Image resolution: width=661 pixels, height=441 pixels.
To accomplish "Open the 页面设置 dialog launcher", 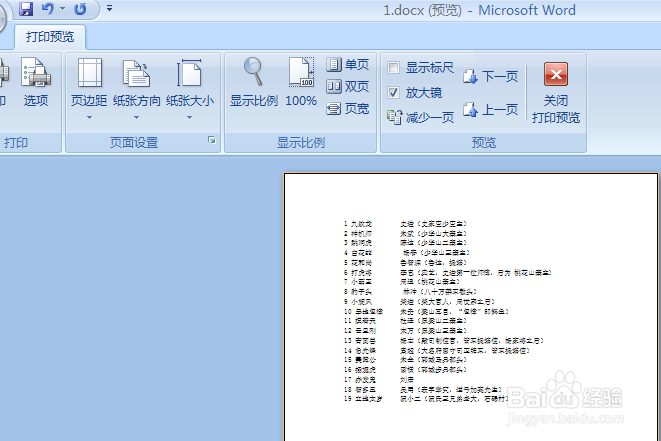I will [212, 140].
